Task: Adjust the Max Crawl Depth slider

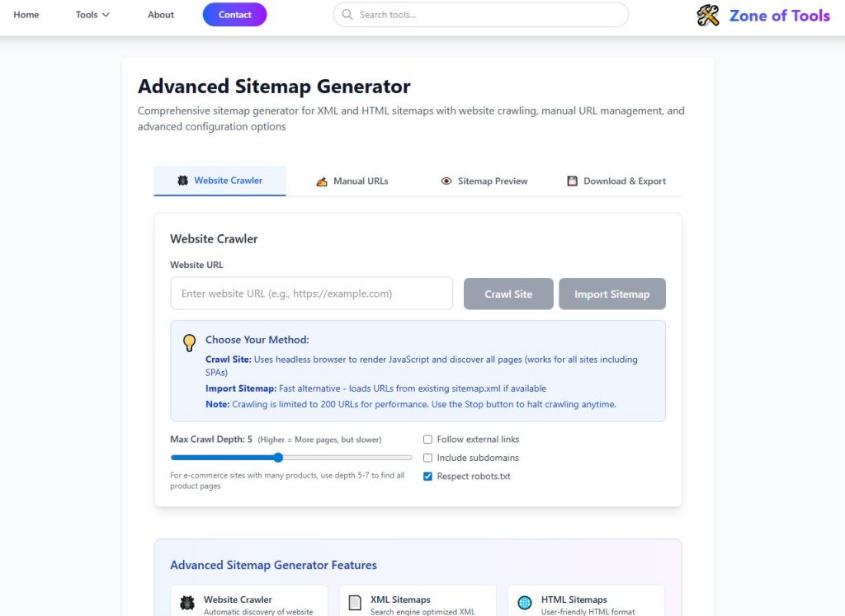Action: (277, 457)
